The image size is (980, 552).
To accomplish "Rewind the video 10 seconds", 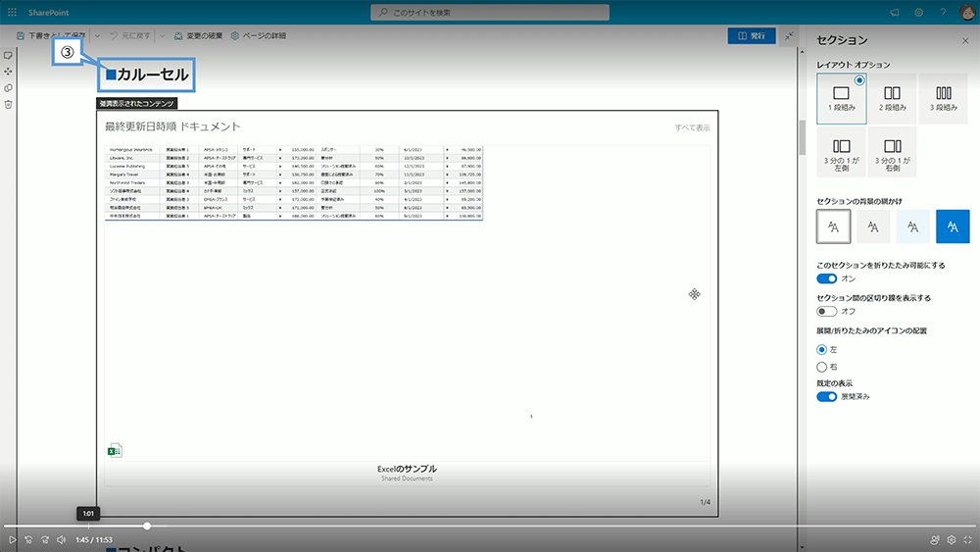I will click(x=28, y=539).
